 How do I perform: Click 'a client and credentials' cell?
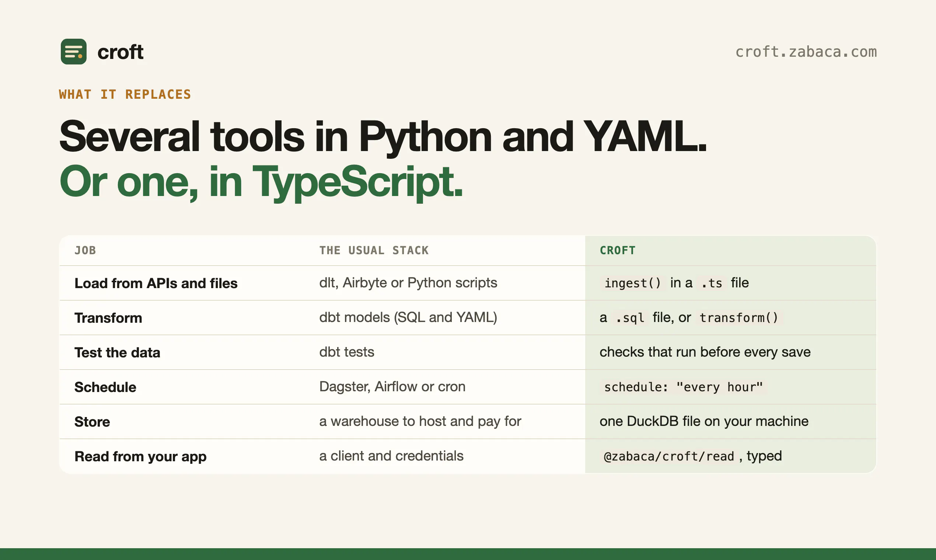click(391, 456)
